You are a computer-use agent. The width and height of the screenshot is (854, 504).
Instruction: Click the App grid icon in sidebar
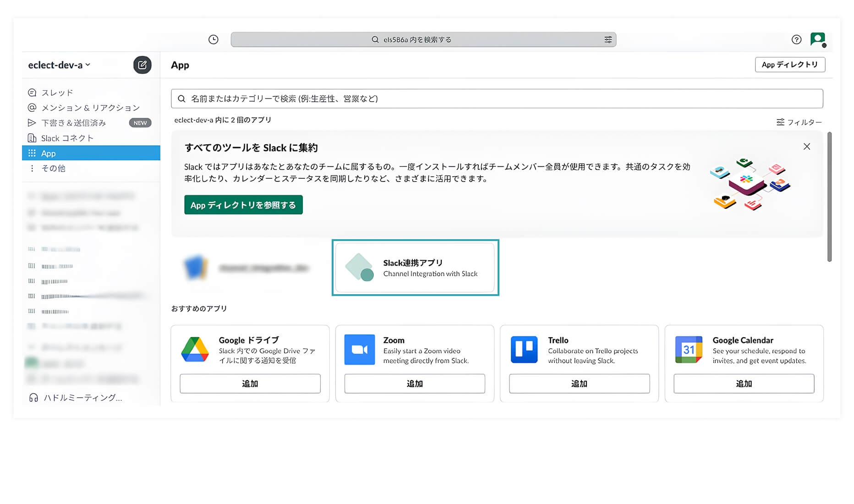pos(32,153)
